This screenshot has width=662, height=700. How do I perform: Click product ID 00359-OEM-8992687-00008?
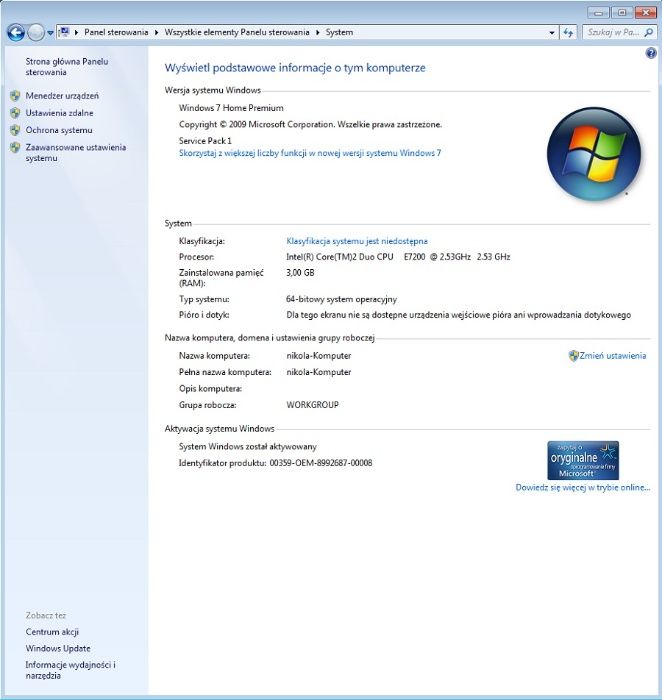point(321,463)
